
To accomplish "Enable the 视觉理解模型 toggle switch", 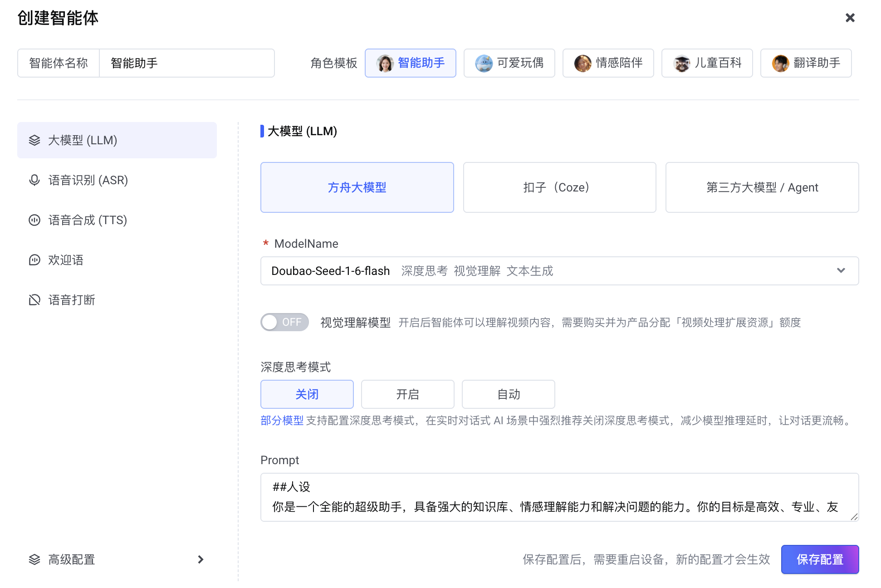I will (x=284, y=322).
